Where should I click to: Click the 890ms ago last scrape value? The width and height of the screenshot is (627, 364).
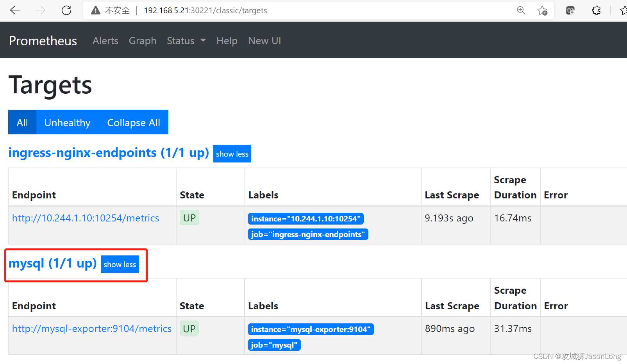coord(450,328)
